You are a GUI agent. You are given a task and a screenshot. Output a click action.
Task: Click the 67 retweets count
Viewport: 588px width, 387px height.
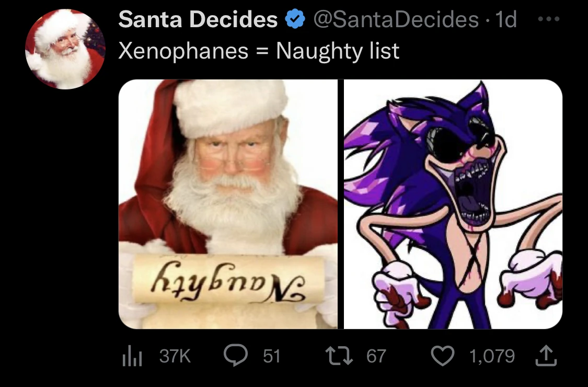(x=376, y=357)
